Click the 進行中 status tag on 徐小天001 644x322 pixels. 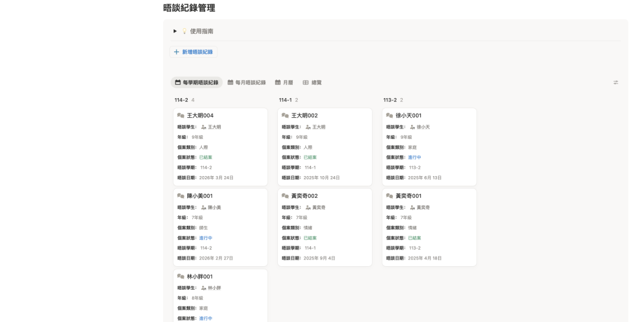coord(415,157)
